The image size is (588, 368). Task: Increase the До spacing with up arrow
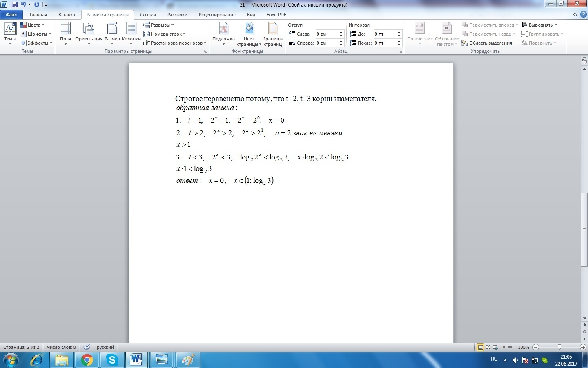tap(399, 32)
